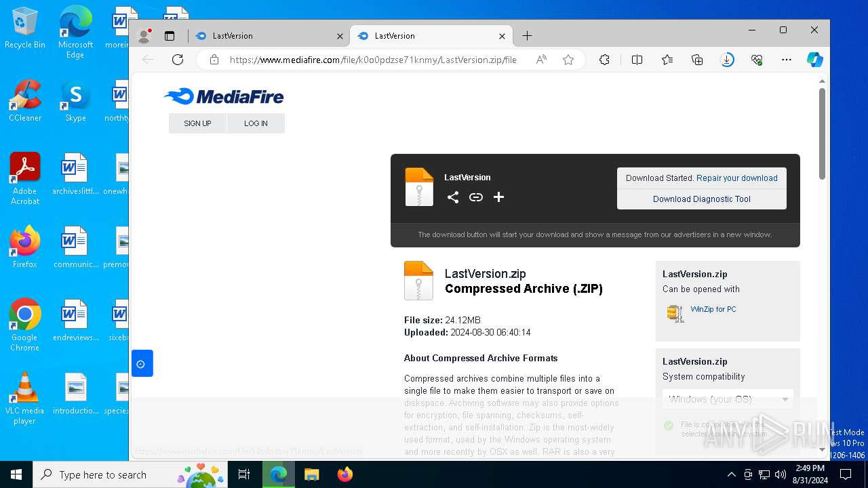Screen dimensions: 868x488
Task: Click WinZip for PC icon
Action: click(675, 312)
